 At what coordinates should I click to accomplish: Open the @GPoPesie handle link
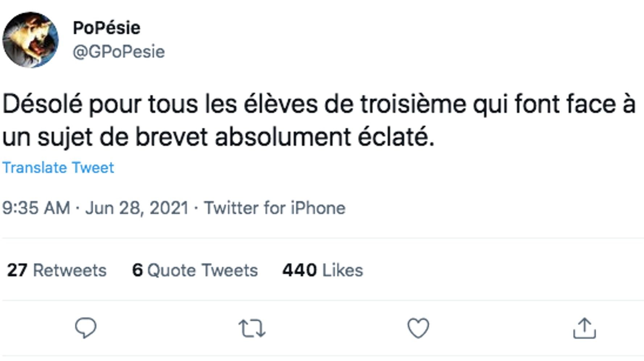click(x=119, y=52)
